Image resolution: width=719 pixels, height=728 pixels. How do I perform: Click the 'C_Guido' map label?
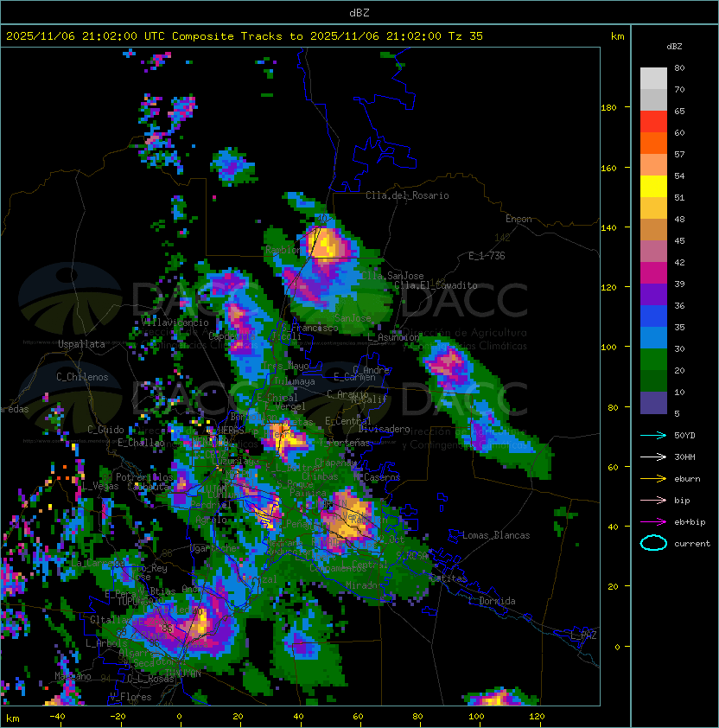pos(105,430)
